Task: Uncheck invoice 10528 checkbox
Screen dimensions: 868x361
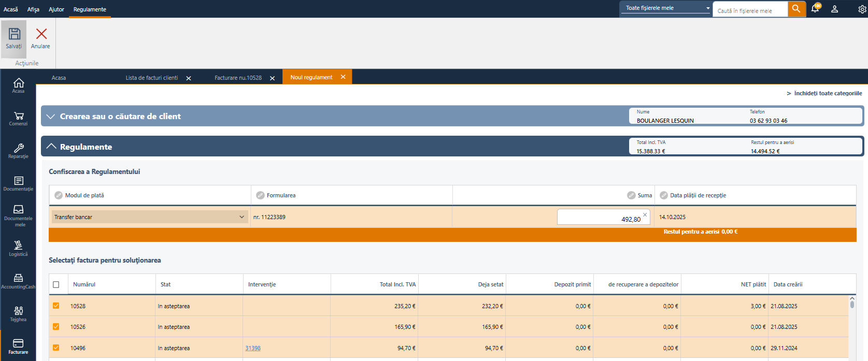Action: (56, 306)
